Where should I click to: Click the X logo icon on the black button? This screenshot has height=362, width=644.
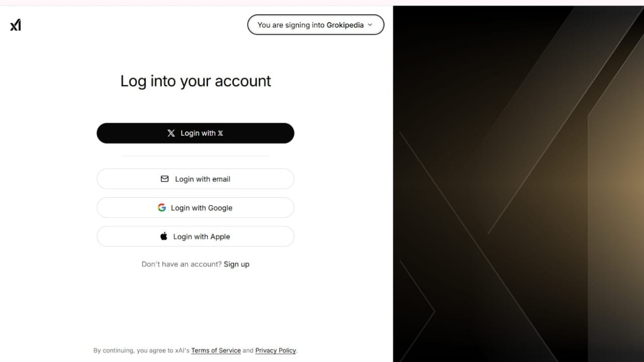171,133
